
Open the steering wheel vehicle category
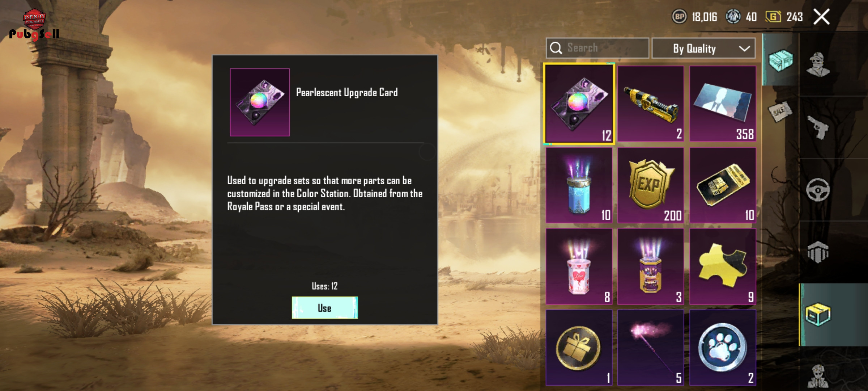818,190
